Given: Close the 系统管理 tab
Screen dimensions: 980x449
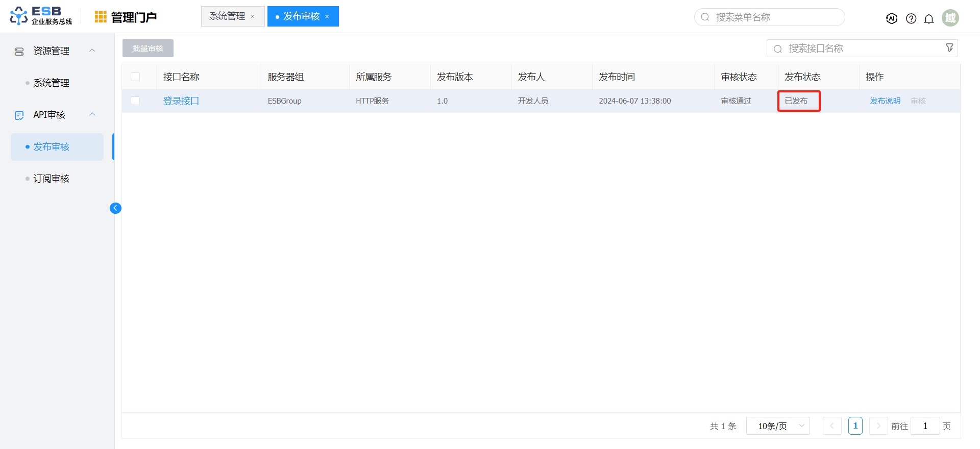Looking at the screenshot, I should (x=252, y=17).
